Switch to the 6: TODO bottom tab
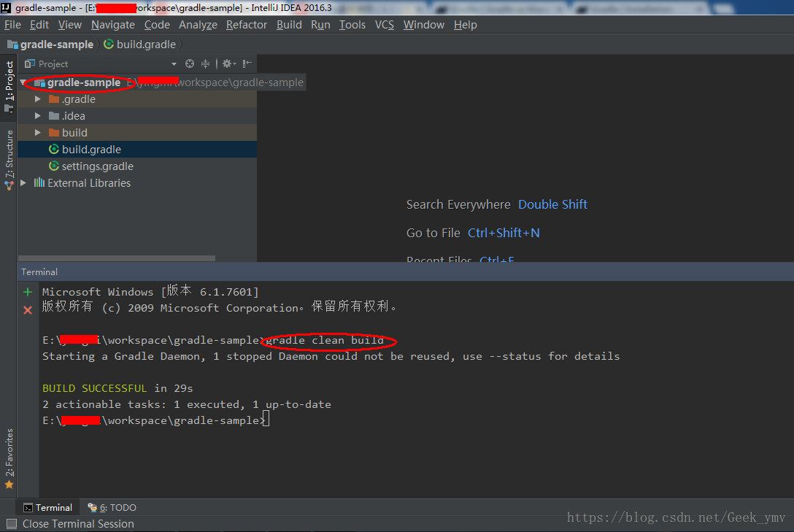This screenshot has height=532, width=794. click(x=112, y=508)
